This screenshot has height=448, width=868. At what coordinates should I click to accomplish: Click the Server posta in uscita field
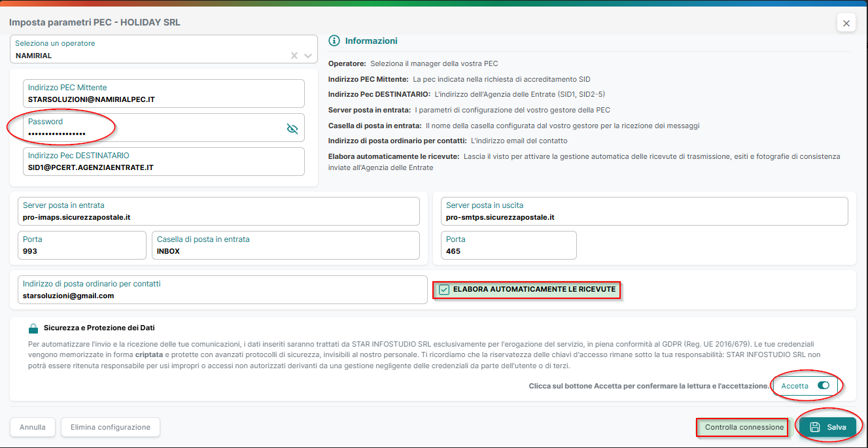coord(644,211)
